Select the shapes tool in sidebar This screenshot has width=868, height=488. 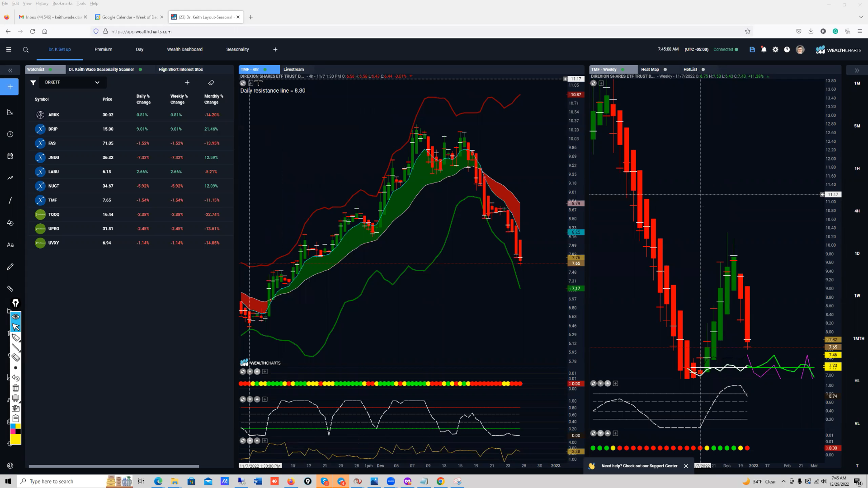[x=10, y=223]
